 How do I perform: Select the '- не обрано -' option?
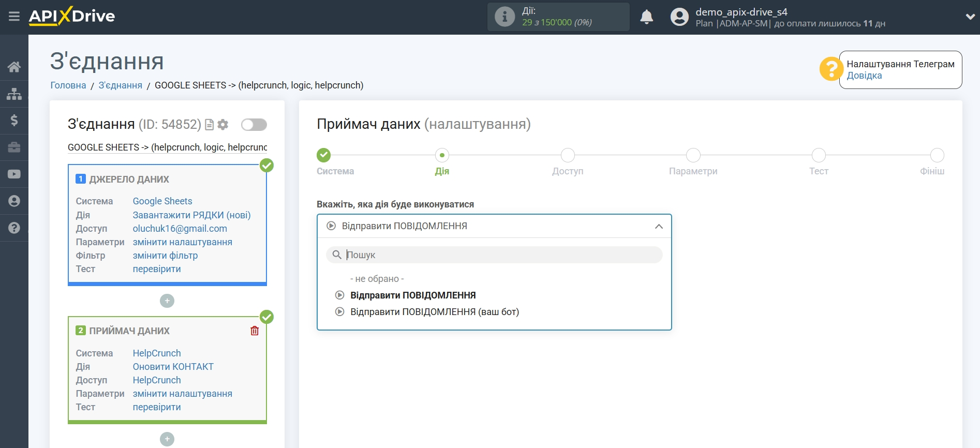(x=377, y=279)
